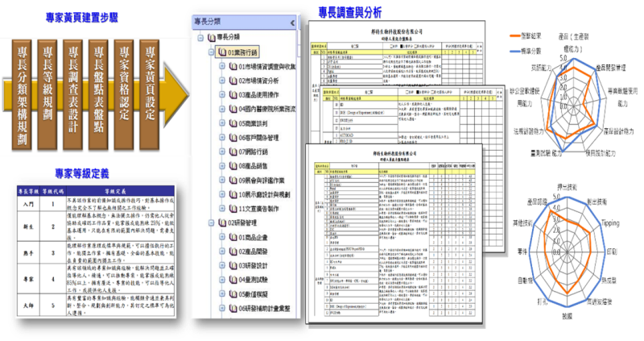Select the 02研發管理 tree item label

242,223
